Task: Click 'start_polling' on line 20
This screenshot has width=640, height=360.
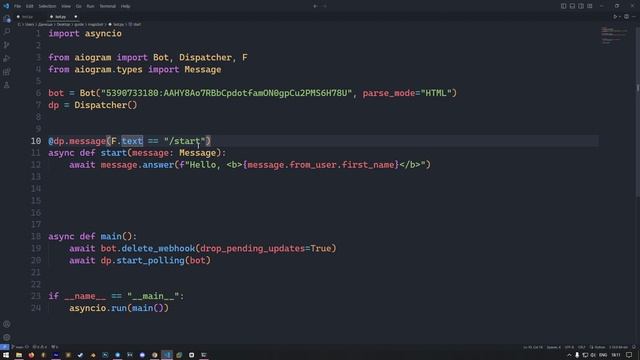Action: tap(150, 260)
